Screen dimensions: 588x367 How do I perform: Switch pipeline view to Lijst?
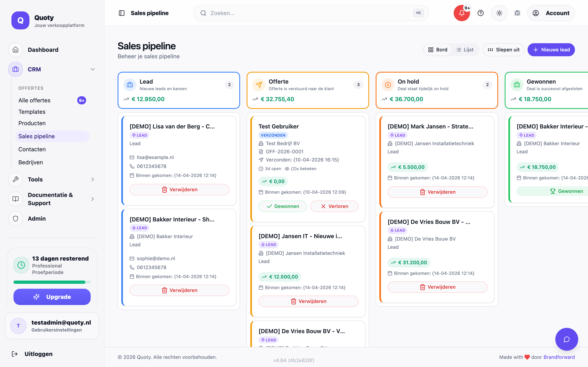click(465, 50)
